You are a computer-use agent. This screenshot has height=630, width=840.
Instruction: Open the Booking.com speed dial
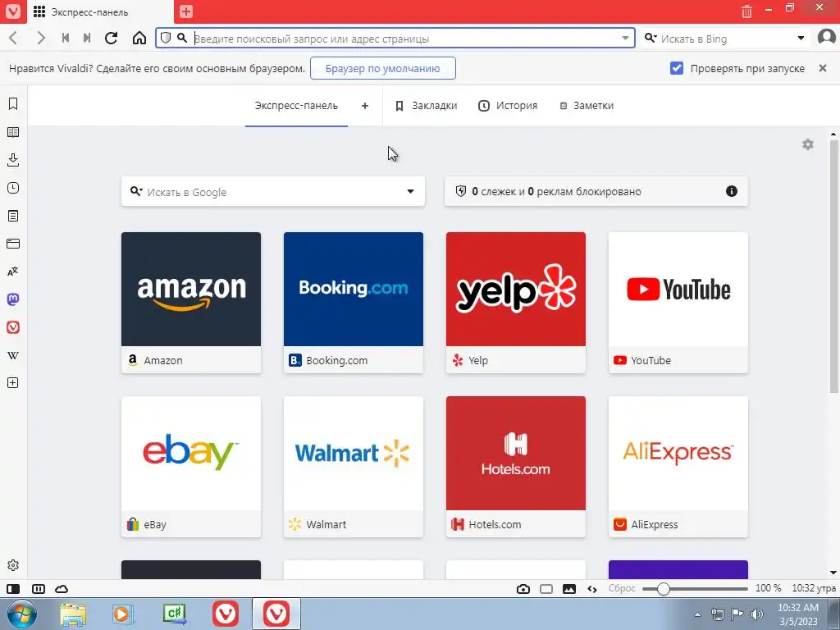click(x=354, y=303)
